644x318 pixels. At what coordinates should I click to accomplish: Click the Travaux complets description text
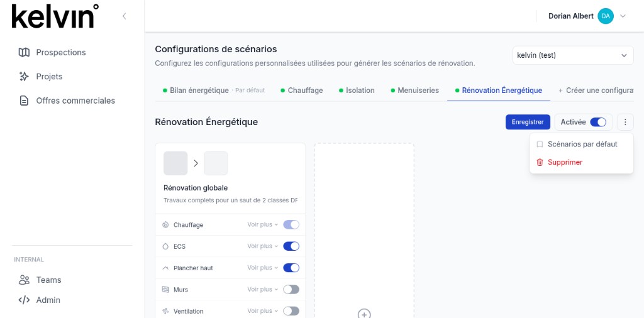[230, 200]
